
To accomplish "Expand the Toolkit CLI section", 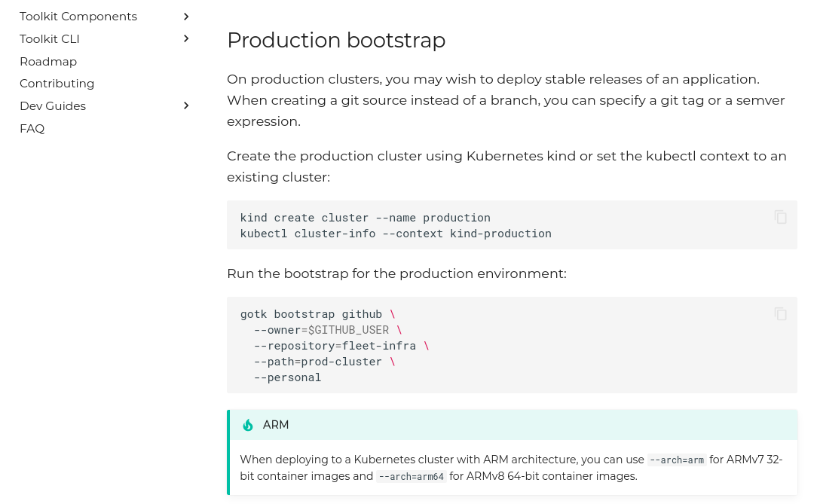I will pyautogui.click(x=49, y=38).
